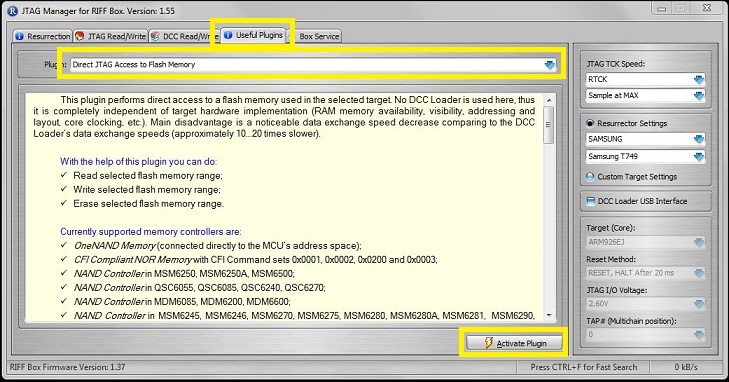Click the description scrollbar thumb
This screenshot has height=382, width=729.
click(x=549, y=125)
